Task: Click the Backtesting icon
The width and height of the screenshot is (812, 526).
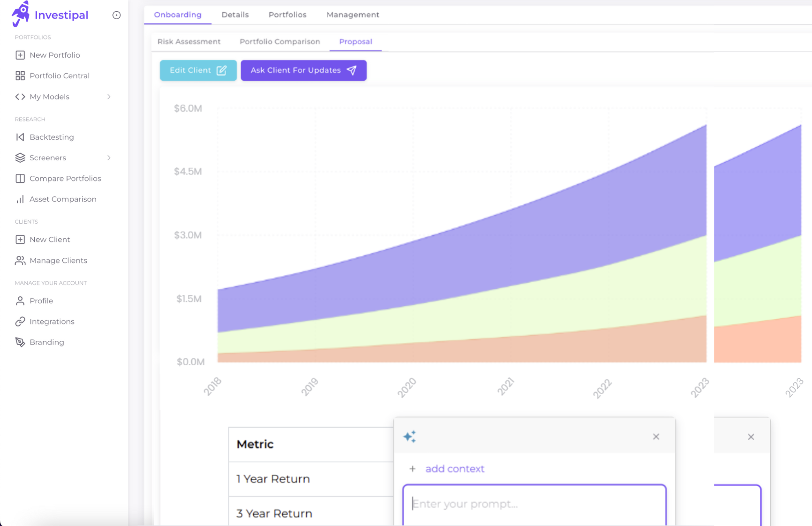Action: click(20, 137)
